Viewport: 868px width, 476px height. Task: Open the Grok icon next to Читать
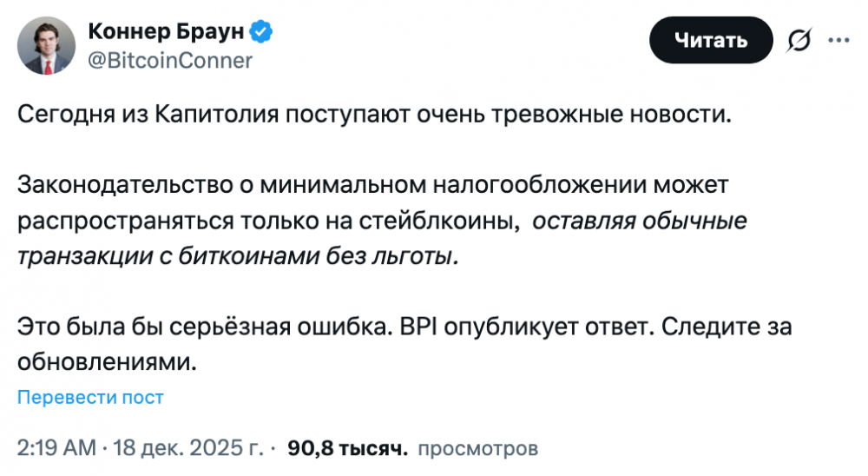[x=799, y=41]
